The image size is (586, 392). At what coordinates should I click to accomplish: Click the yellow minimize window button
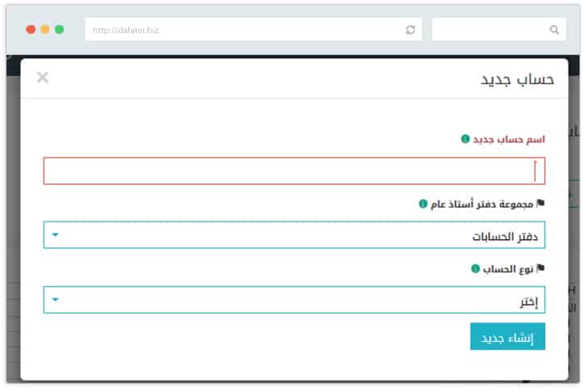45,29
